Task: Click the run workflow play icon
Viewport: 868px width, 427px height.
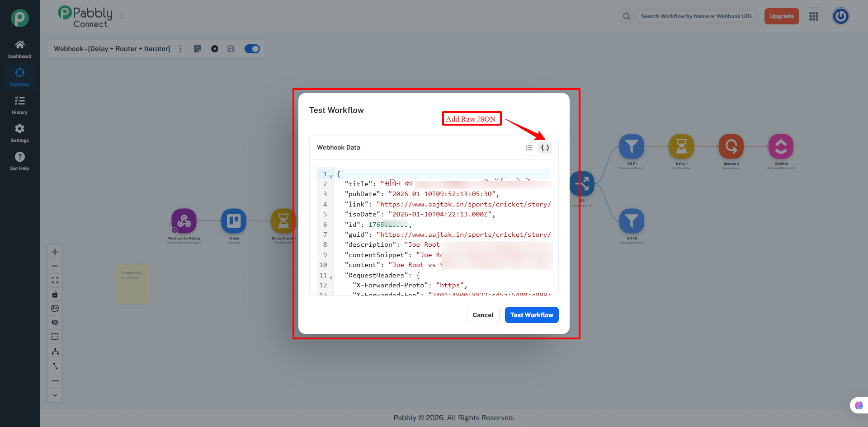Action: [215, 49]
